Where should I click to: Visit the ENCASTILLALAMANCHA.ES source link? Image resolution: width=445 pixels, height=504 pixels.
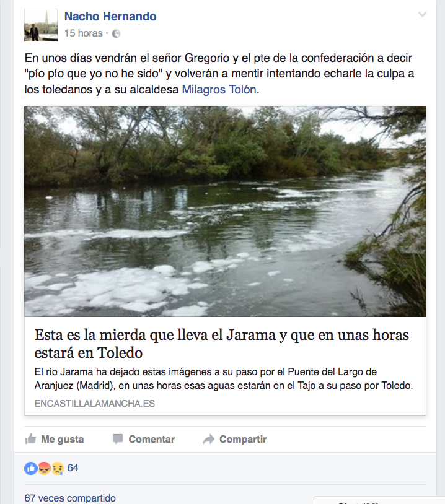tap(95, 404)
